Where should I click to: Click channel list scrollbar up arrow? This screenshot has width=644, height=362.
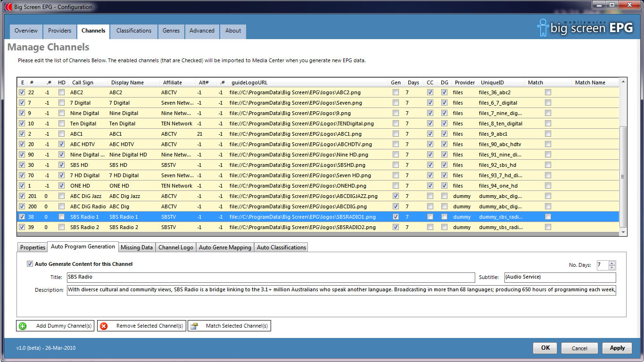pyautogui.click(x=624, y=82)
